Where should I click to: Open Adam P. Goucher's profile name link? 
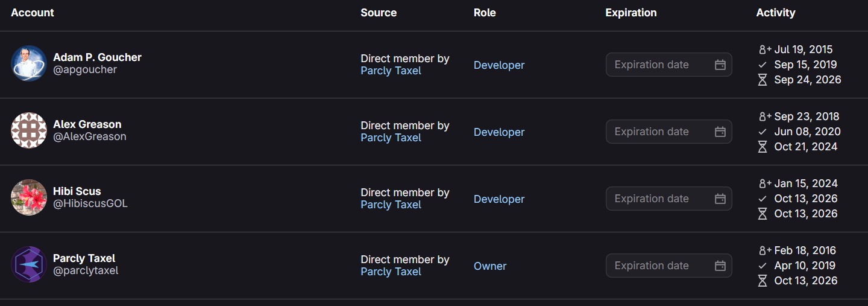coord(97,57)
